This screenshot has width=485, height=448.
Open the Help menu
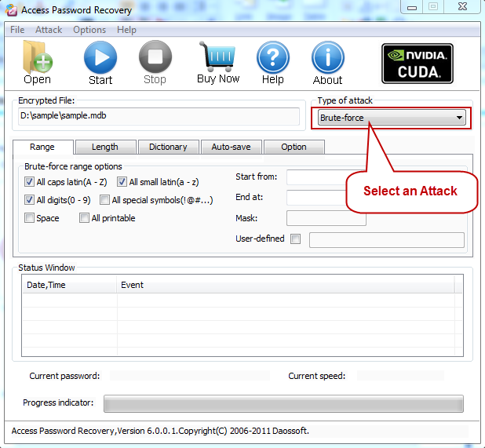[126, 30]
